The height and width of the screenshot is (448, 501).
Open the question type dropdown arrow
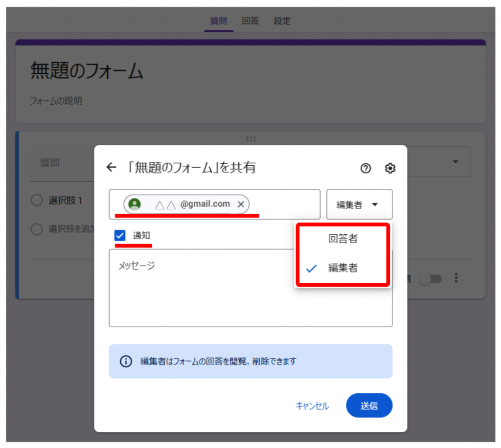(x=455, y=162)
